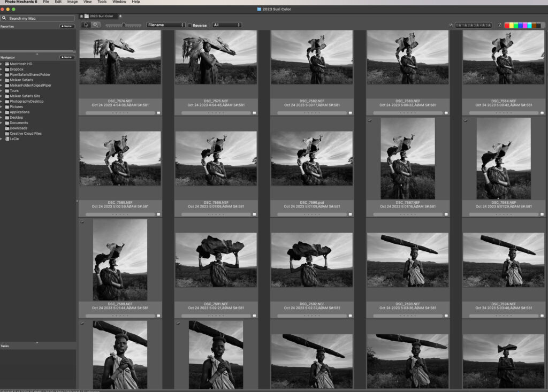Add a new contact sheet tab
The image size is (548, 392).
click(x=120, y=17)
